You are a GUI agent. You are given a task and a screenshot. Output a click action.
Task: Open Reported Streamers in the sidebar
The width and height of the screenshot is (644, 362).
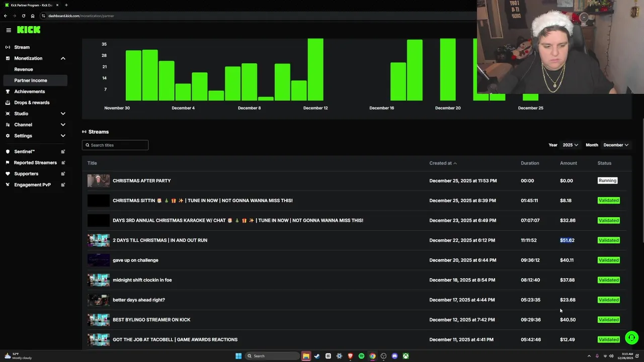(35, 162)
